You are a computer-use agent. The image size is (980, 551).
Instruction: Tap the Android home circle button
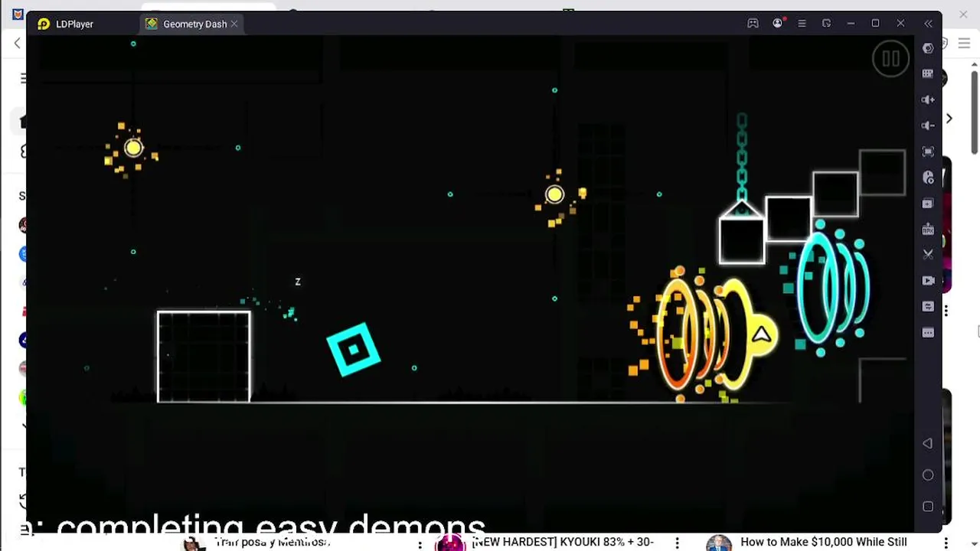928,475
